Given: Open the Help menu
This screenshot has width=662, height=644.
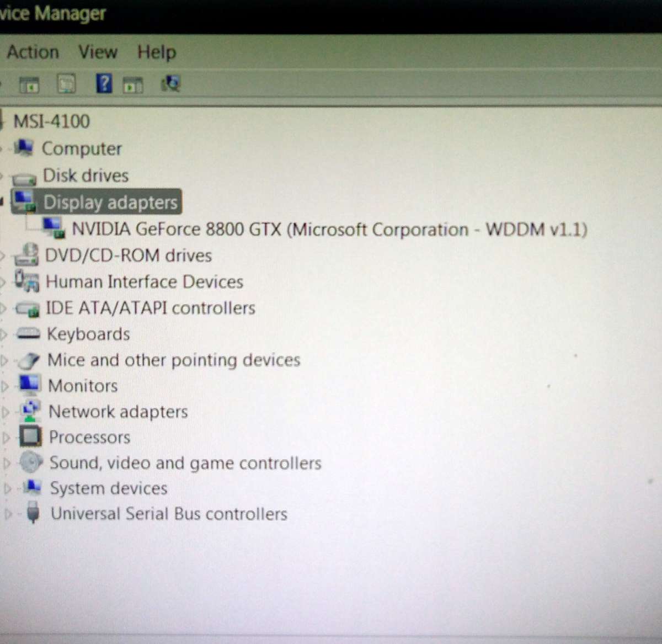Looking at the screenshot, I should click(x=157, y=52).
